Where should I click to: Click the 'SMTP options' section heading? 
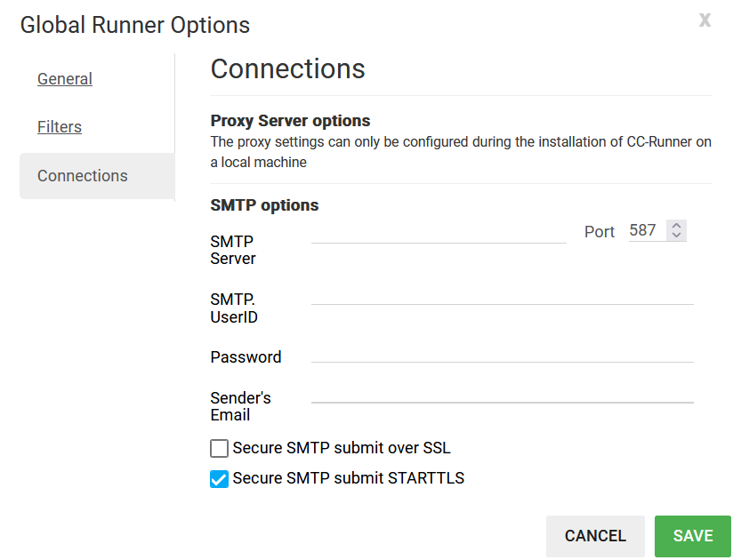click(x=264, y=205)
